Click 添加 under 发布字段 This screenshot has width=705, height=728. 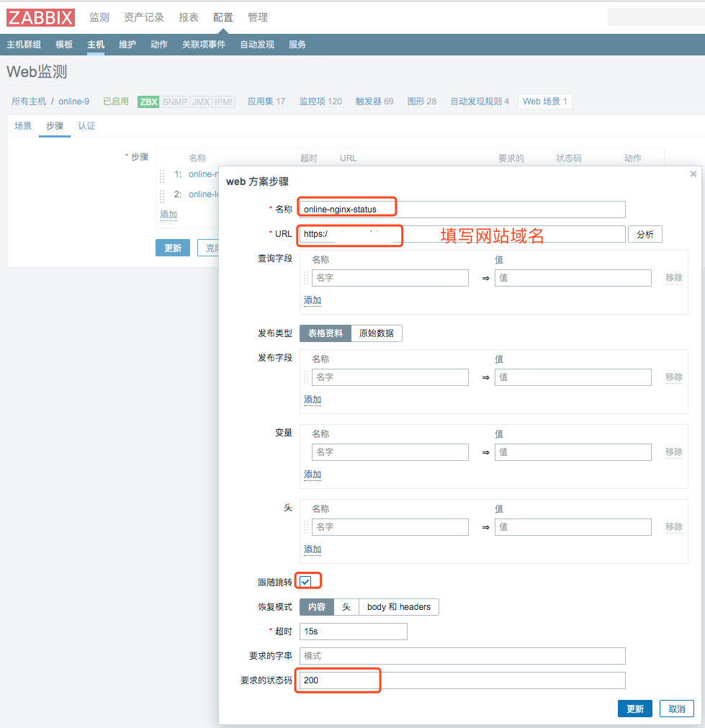click(313, 400)
